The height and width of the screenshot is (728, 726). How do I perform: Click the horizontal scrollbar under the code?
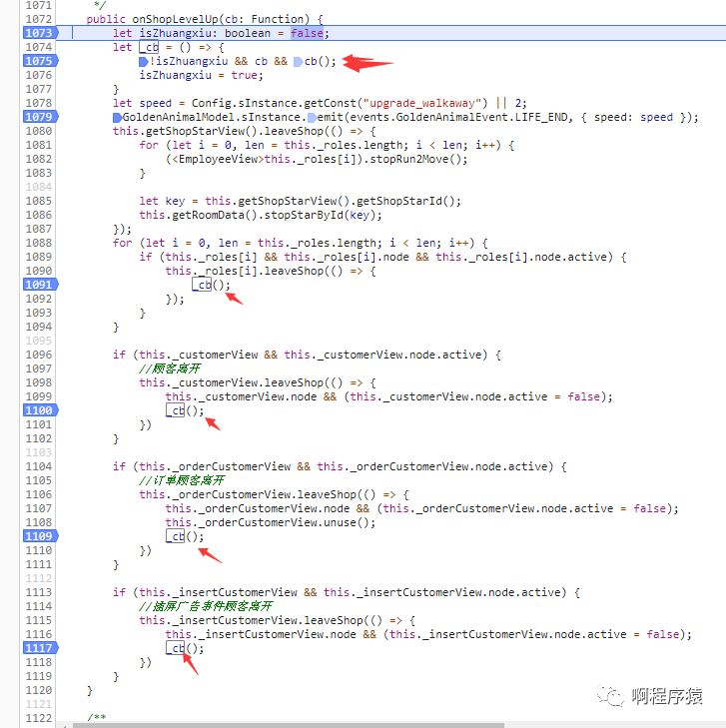pos(288,725)
